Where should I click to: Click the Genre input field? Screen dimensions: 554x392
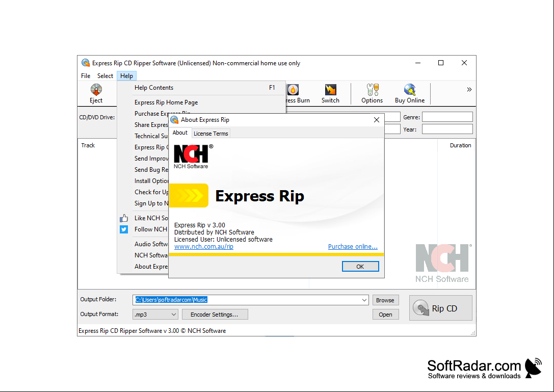447,117
